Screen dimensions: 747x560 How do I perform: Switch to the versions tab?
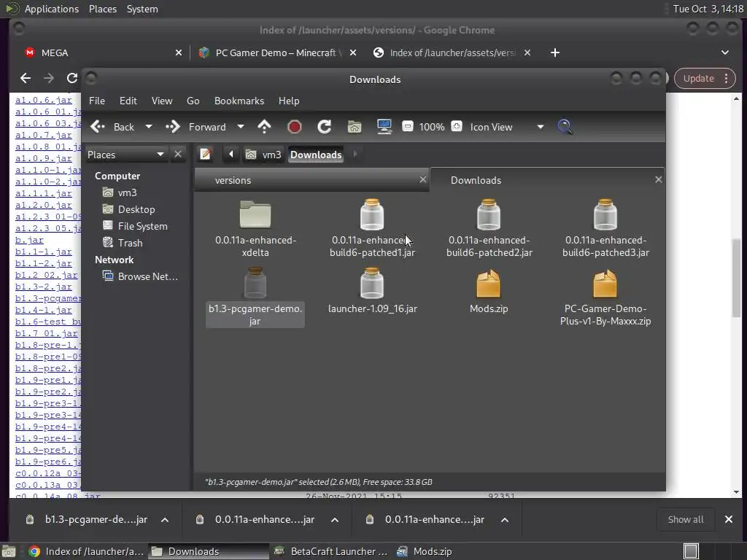[311, 180]
